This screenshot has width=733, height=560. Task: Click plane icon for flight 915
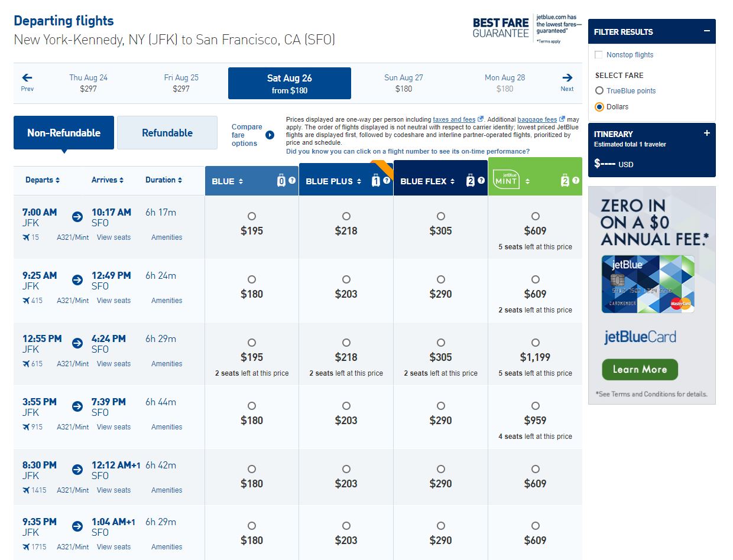(26, 427)
